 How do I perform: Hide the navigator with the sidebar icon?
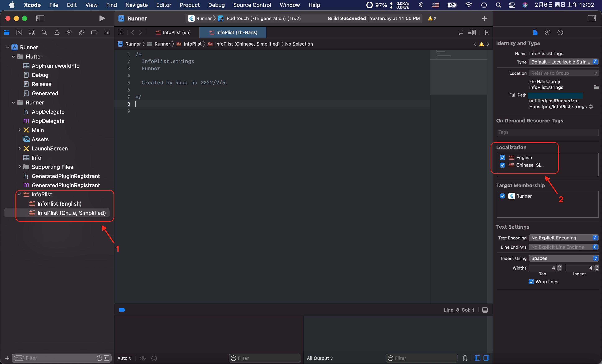pos(40,18)
